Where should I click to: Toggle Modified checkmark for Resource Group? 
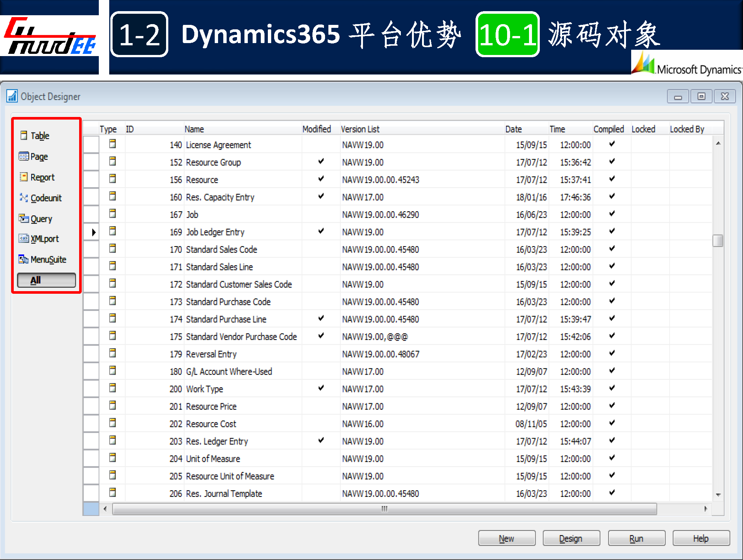pyautogui.click(x=321, y=162)
